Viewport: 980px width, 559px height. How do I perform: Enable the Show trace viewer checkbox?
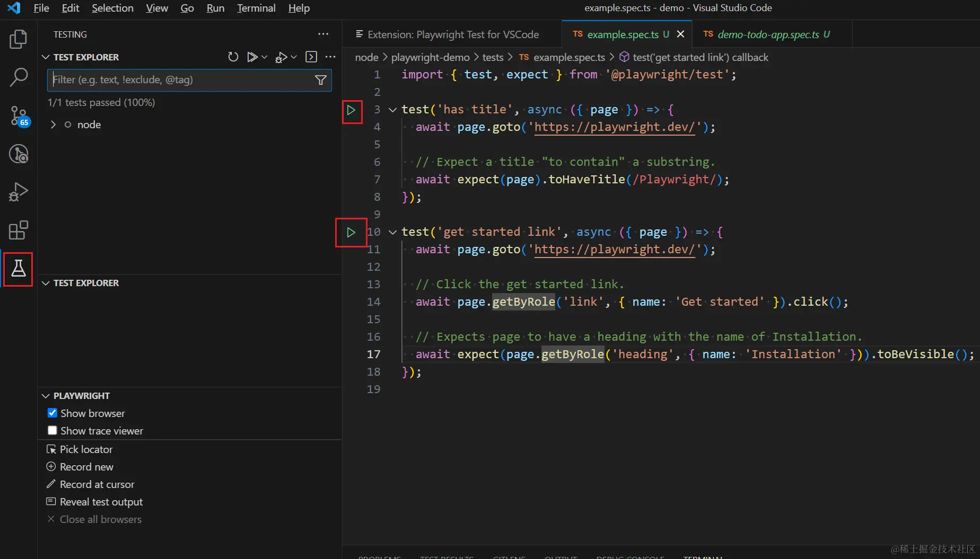pos(52,430)
